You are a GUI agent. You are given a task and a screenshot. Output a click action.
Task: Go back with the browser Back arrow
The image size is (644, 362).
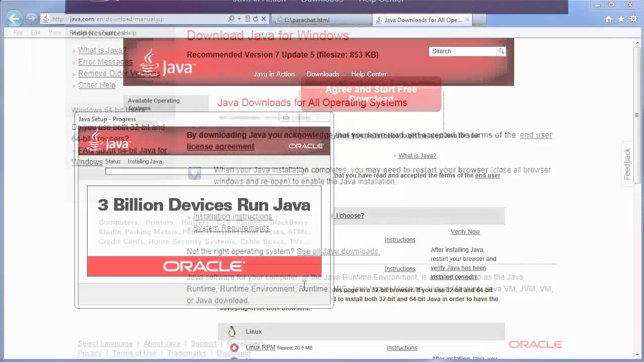coord(14,19)
